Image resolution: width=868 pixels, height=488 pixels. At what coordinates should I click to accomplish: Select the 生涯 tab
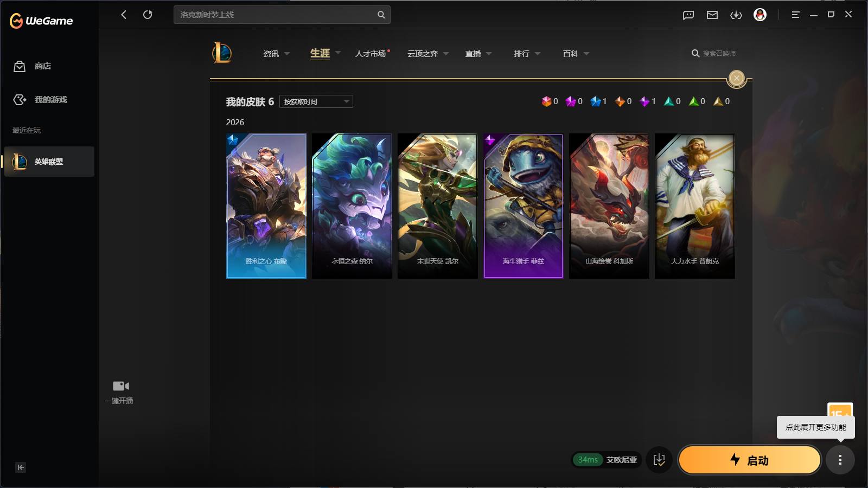click(x=320, y=53)
